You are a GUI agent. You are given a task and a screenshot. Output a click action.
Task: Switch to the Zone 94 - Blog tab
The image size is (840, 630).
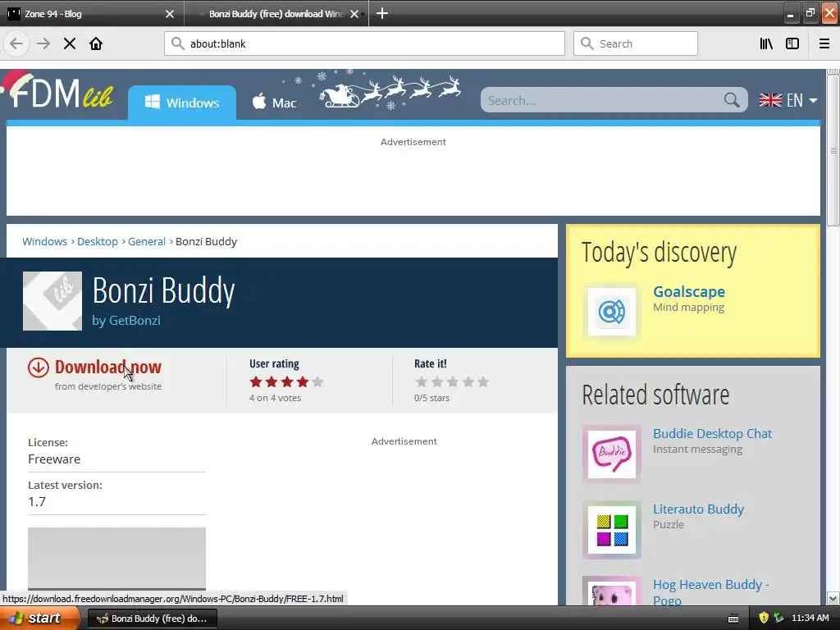[91, 13]
